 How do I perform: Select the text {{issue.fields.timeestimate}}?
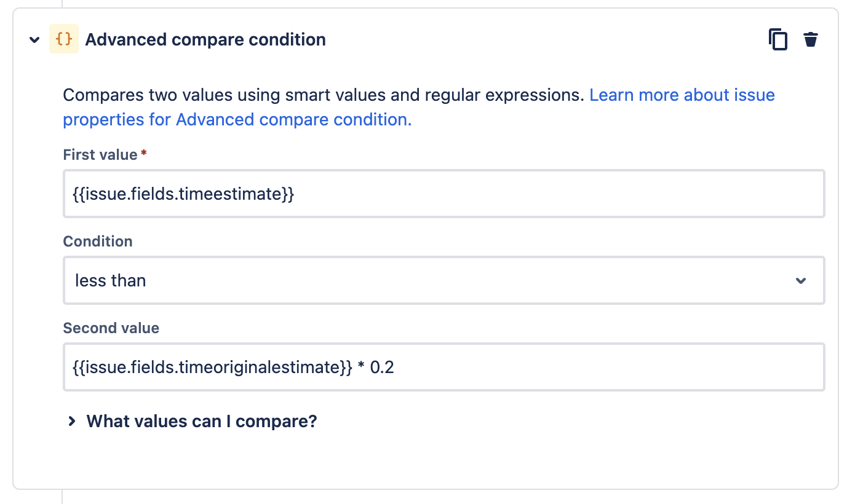[183, 192]
